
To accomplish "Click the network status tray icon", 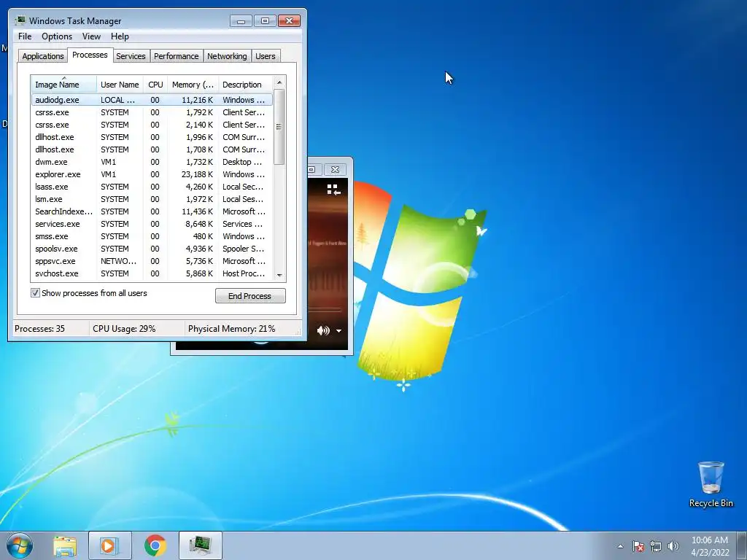I will click(x=656, y=546).
